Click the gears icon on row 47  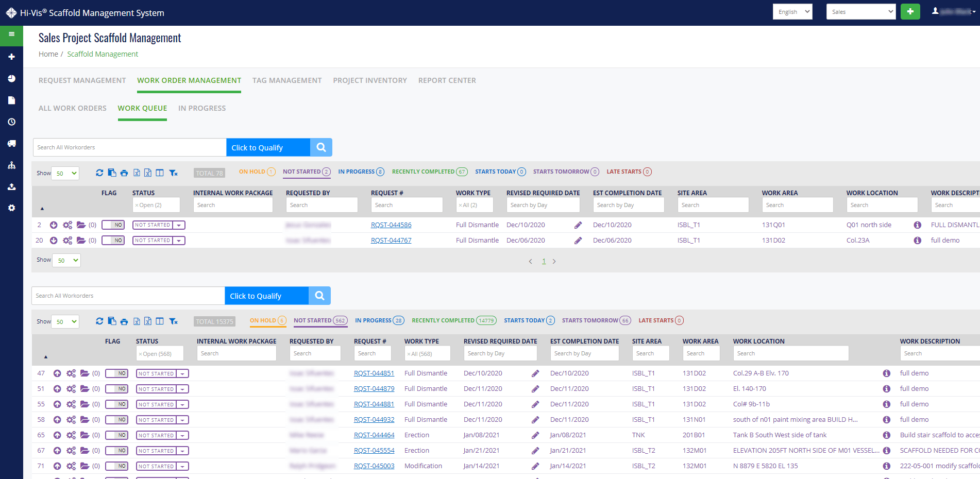click(x=71, y=373)
